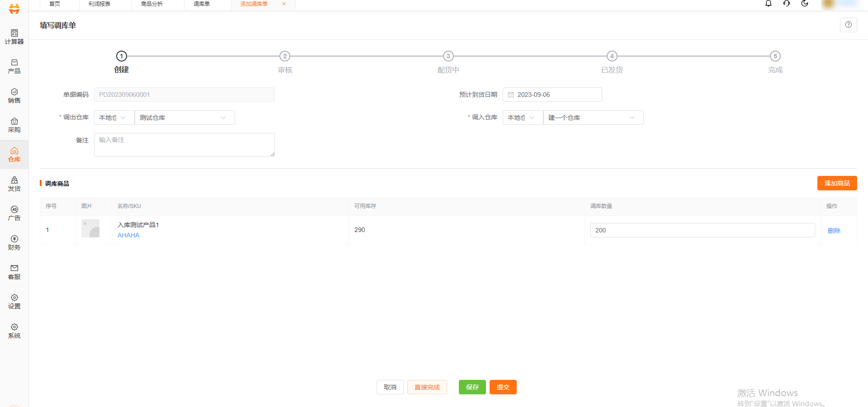Click the notification bell icon

click(768, 4)
